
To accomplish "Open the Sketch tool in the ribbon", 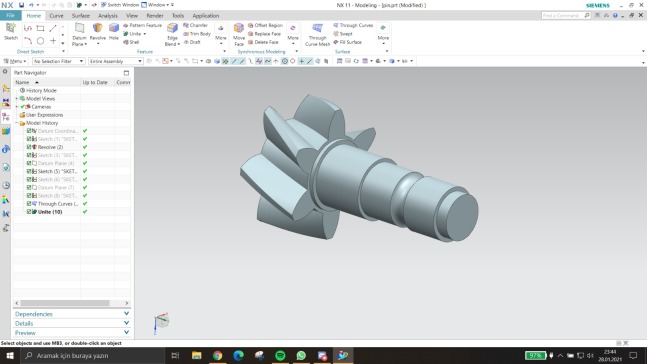I will pyautogui.click(x=11, y=31).
